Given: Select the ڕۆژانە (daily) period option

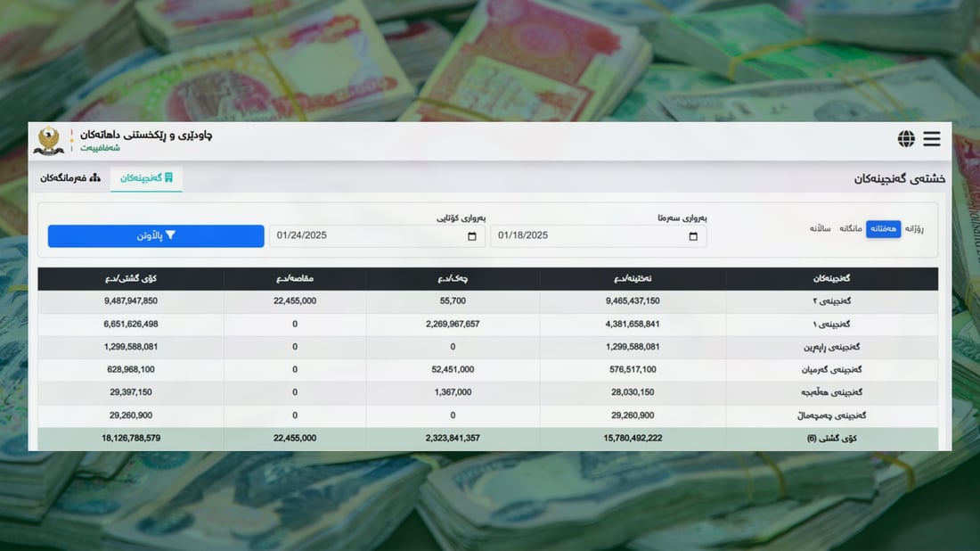Looking at the screenshot, I should tap(914, 229).
